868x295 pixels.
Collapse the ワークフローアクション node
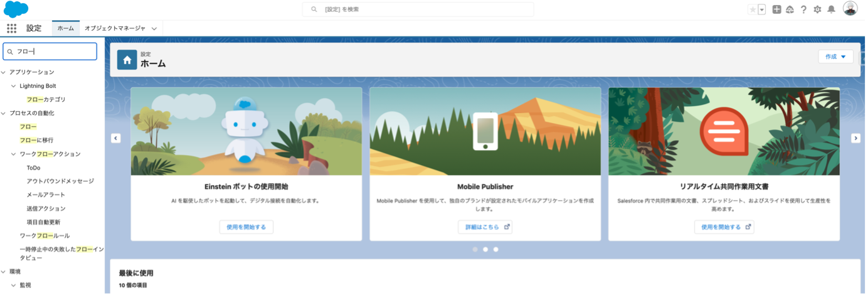(14, 154)
